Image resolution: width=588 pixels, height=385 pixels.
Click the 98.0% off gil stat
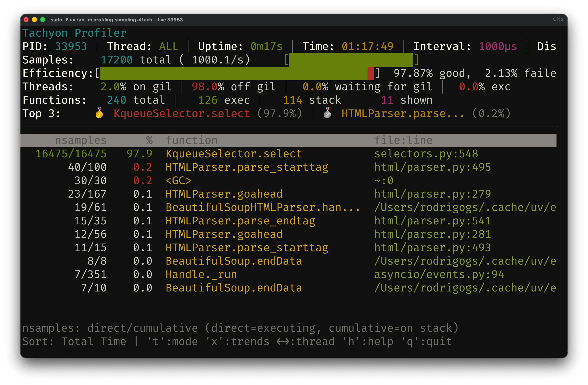coord(234,87)
